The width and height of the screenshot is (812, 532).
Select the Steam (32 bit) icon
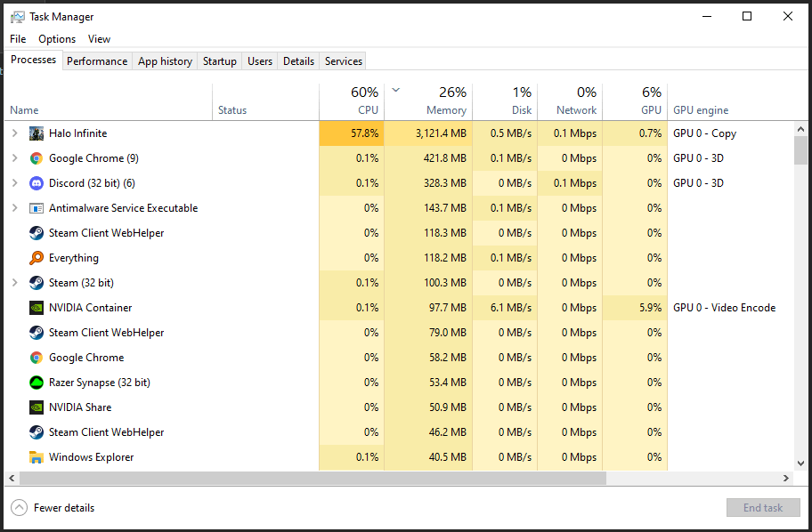(37, 283)
